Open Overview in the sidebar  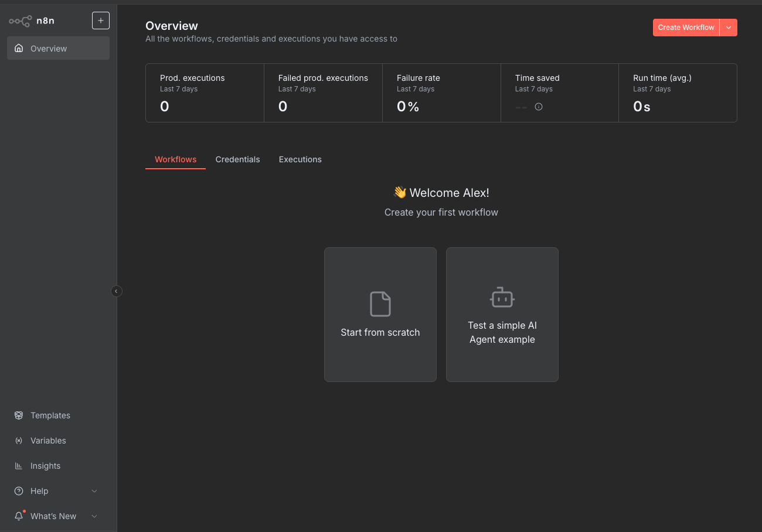click(x=58, y=49)
